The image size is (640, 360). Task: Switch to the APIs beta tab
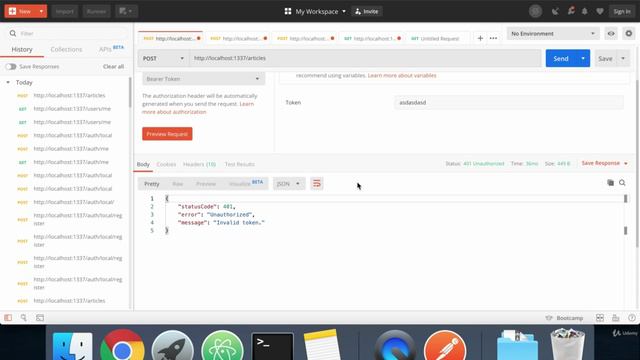coord(111,49)
